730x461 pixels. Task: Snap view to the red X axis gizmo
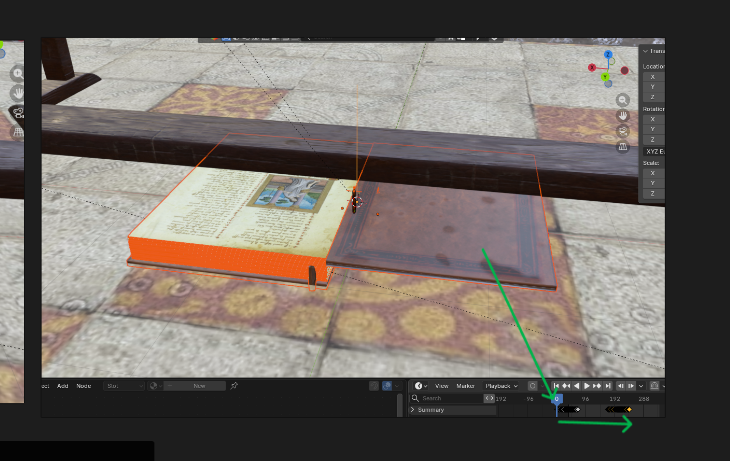pyautogui.click(x=592, y=68)
